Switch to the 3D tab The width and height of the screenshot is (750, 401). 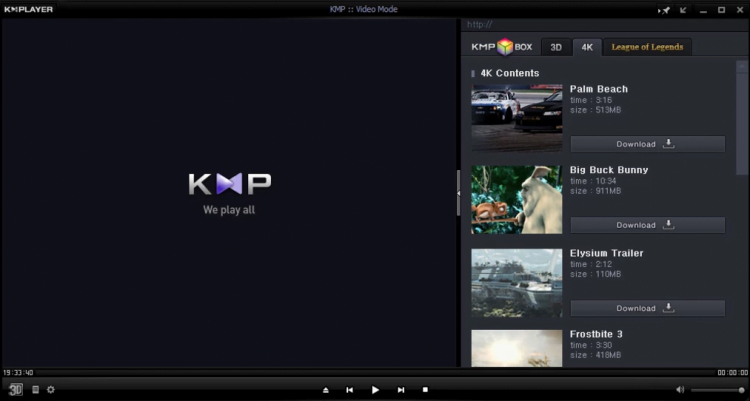pyautogui.click(x=556, y=47)
